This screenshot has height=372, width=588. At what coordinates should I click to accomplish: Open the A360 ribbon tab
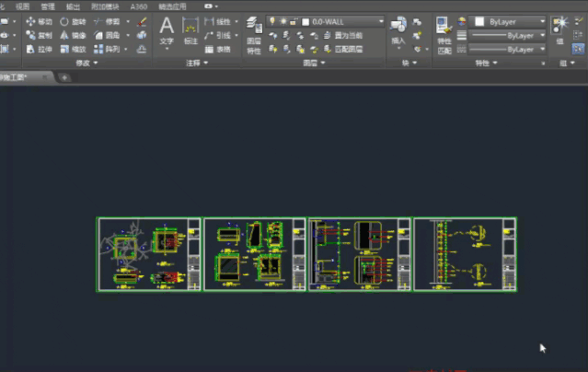coord(139,6)
